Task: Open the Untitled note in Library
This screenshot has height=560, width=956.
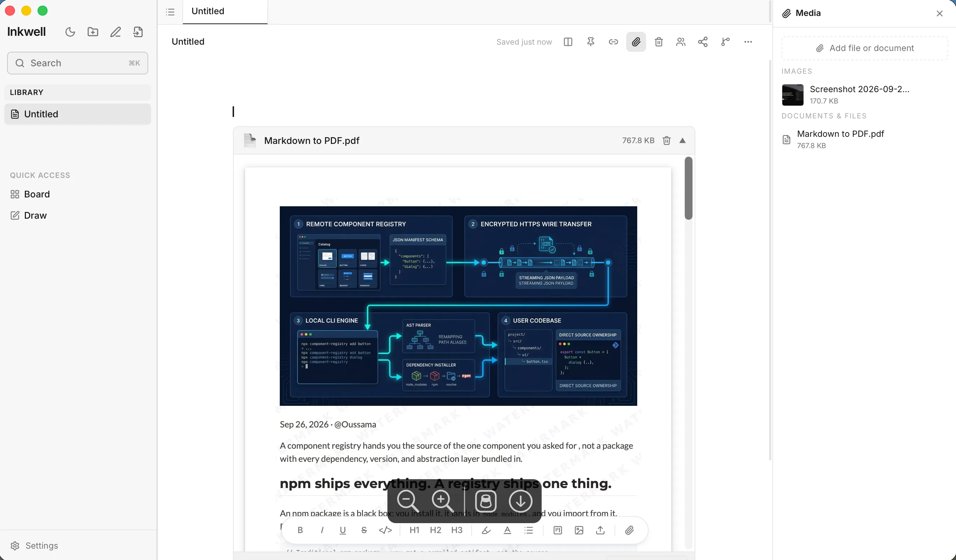Action: point(77,114)
